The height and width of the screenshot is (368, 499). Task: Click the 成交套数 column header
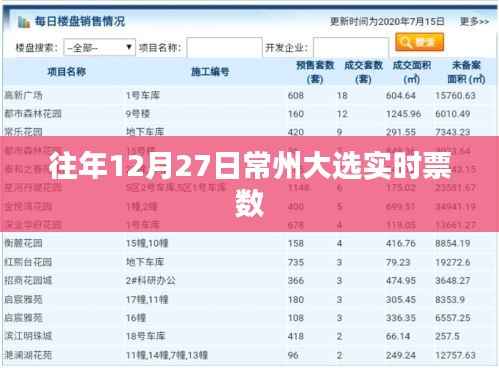pyautogui.click(x=363, y=72)
